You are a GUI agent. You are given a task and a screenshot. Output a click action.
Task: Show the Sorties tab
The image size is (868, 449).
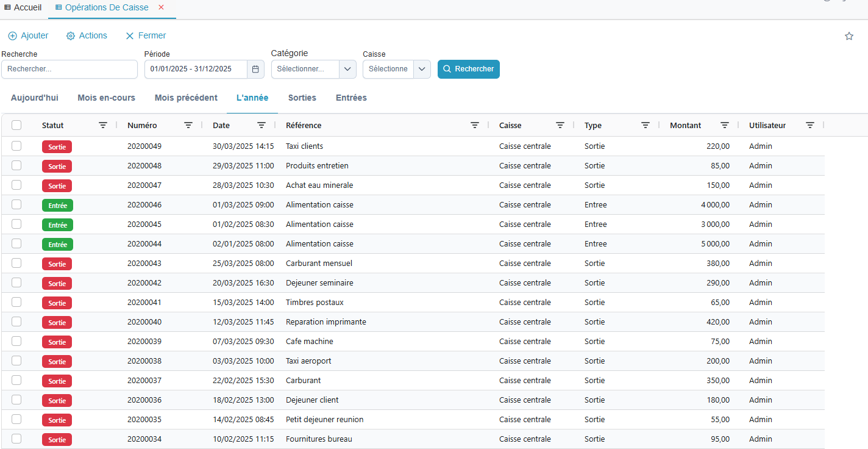pos(302,98)
